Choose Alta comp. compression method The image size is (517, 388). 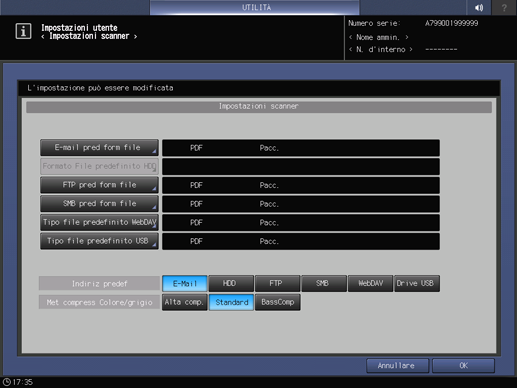tap(185, 302)
